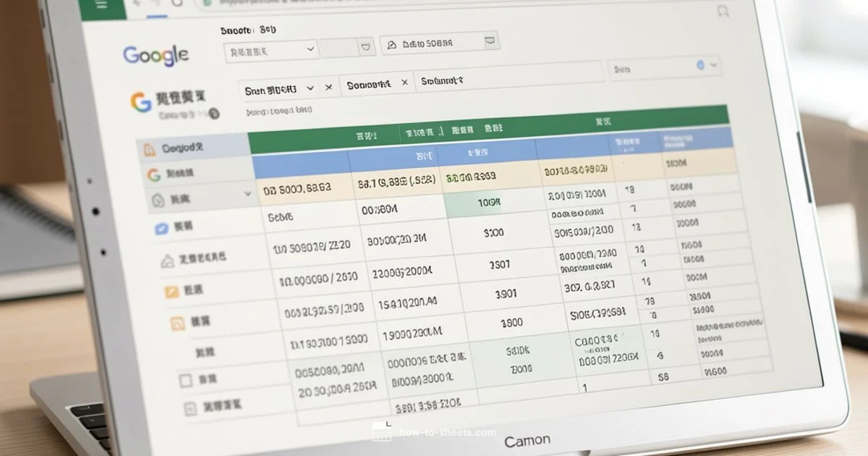Click the bookmark icon at top right
Image resolution: width=868 pixels, height=456 pixels.
[x=722, y=11]
